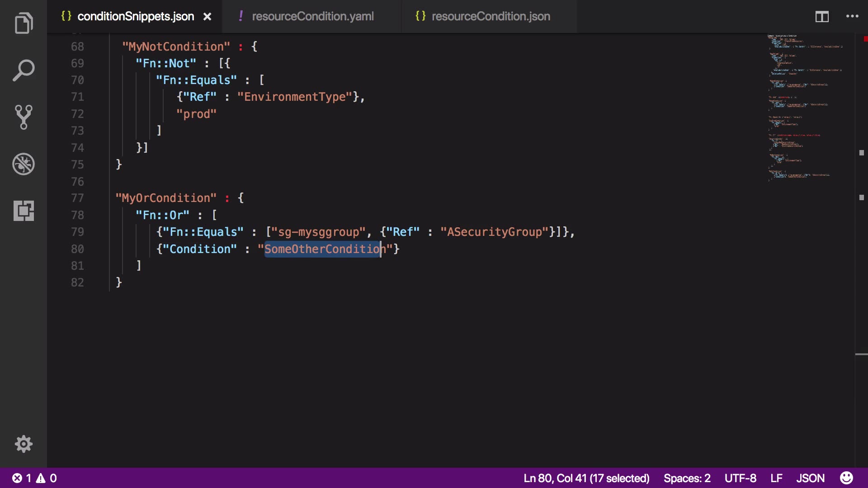Open the Search panel icon
868x488 pixels.
pyautogui.click(x=24, y=70)
